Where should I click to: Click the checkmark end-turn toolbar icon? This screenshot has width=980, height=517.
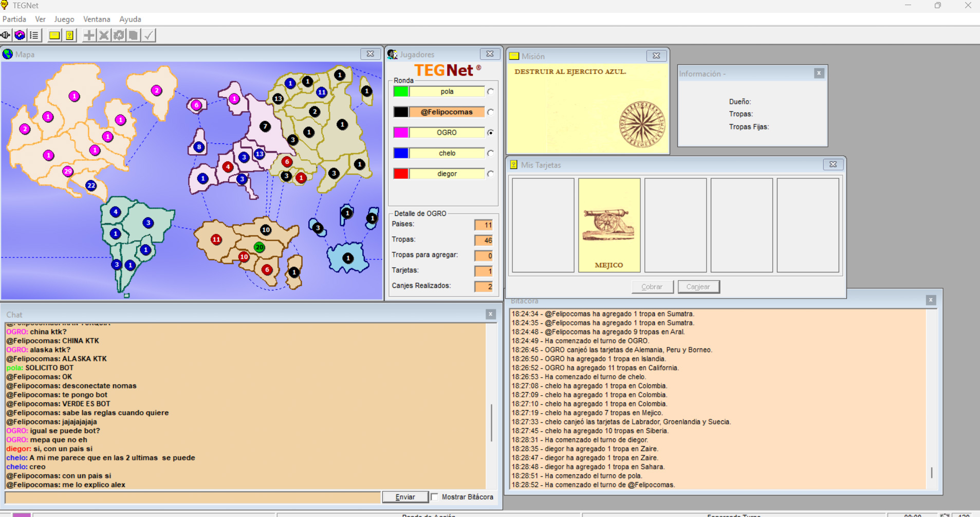coord(149,35)
